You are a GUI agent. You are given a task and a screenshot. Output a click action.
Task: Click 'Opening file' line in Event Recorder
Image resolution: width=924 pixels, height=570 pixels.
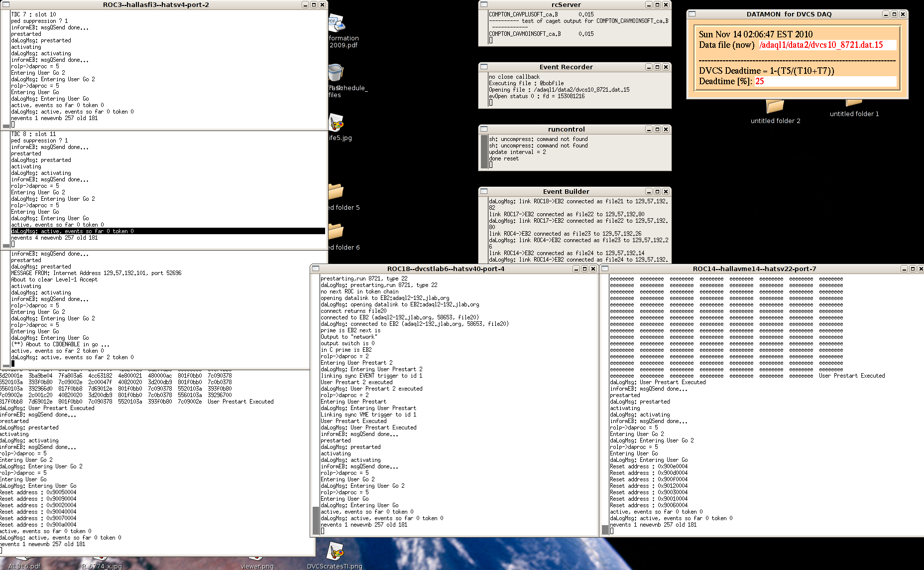click(559, 90)
